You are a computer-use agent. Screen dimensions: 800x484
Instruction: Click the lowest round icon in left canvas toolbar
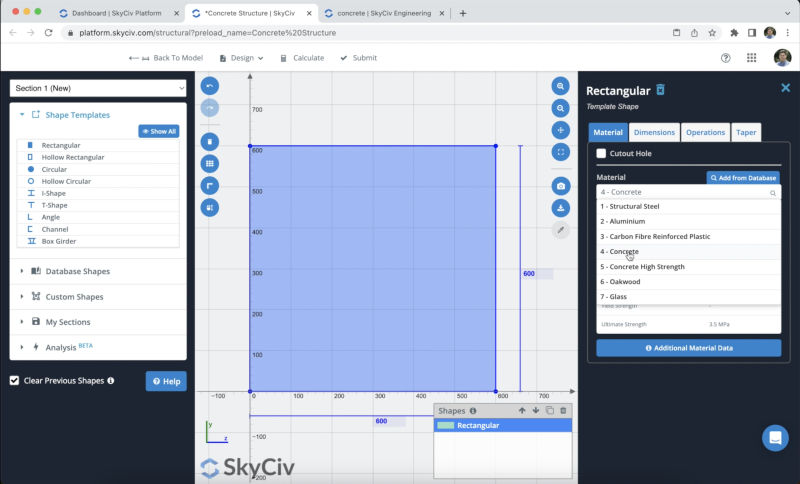click(x=210, y=208)
